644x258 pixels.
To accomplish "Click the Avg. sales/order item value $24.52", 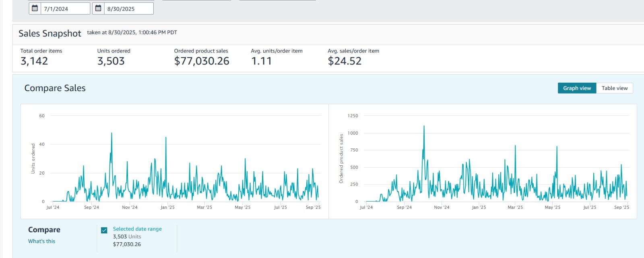I will tap(345, 61).
